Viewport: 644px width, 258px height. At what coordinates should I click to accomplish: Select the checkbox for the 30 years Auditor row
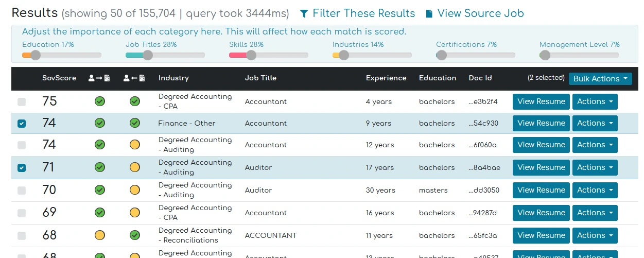22,191
